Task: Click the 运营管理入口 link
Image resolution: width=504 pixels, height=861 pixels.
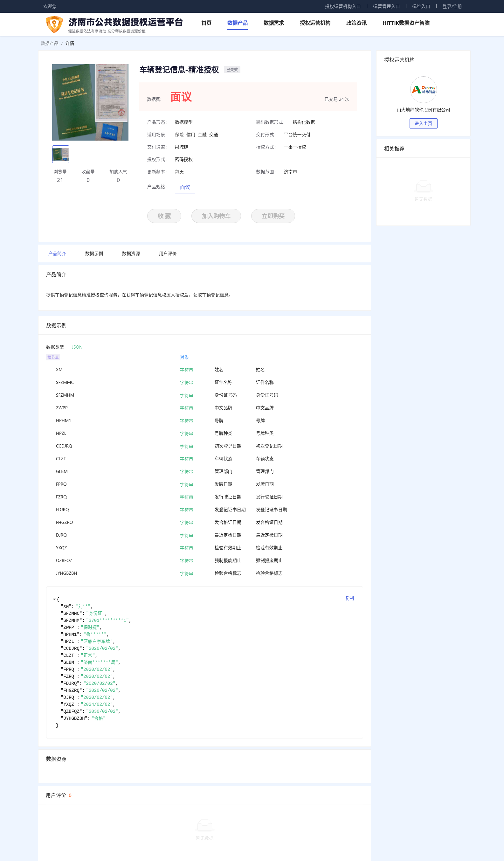Action: click(386, 6)
